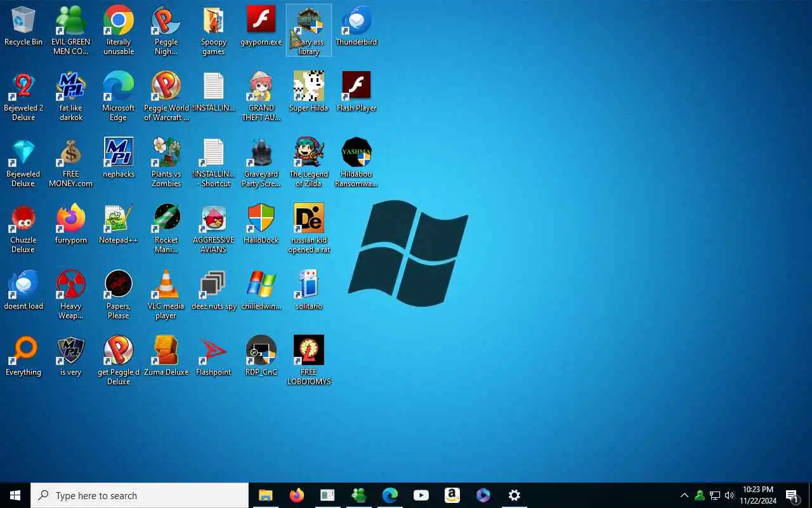
Task: Open the Bejeweled Deluxe diamond icon
Action: click(23, 163)
